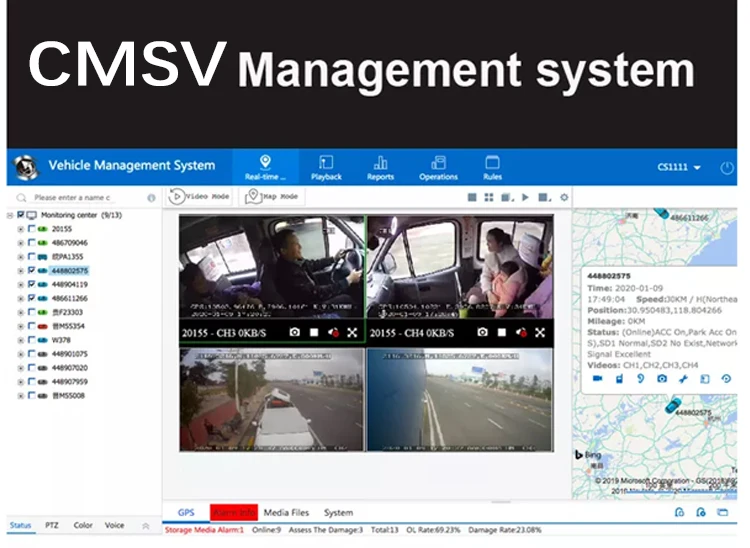
Task: Switch to four-window grid layout
Action: [490, 198]
